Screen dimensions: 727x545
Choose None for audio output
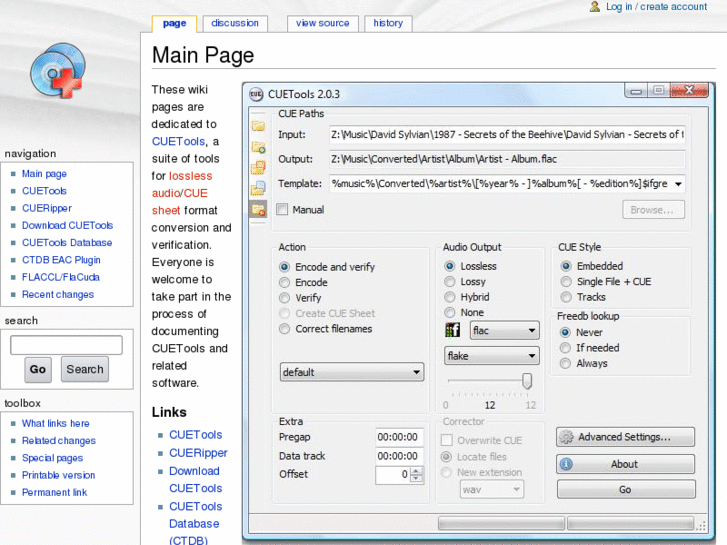449,312
